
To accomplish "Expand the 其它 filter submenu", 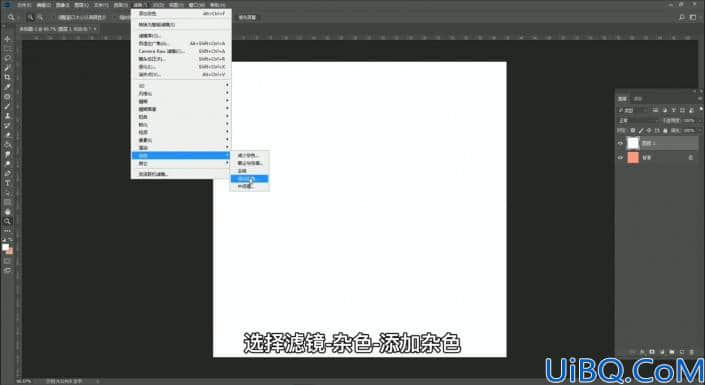I will (181, 163).
